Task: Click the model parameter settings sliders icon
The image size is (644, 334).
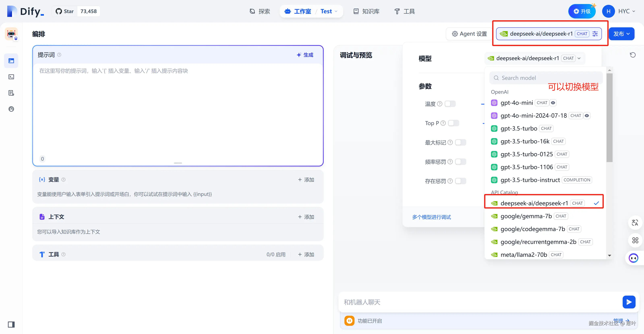Action: (x=595, y=34)
